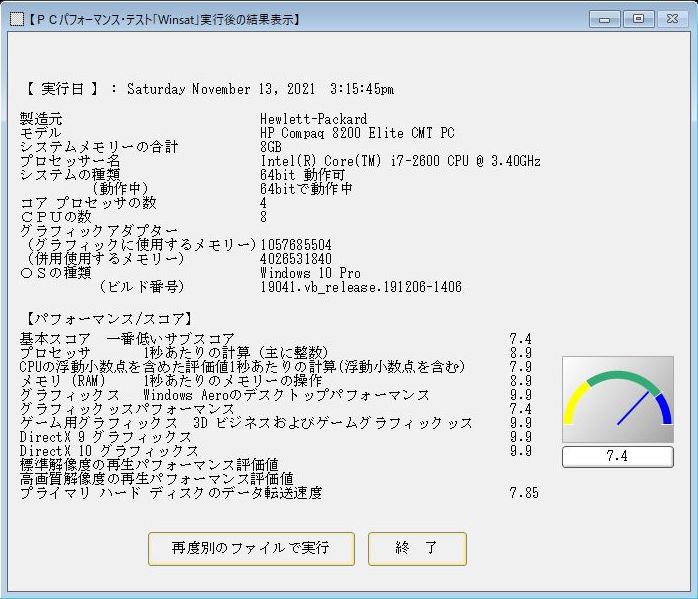Click the 基本スコア row label
Screen dimensions: 698x599
55,339
